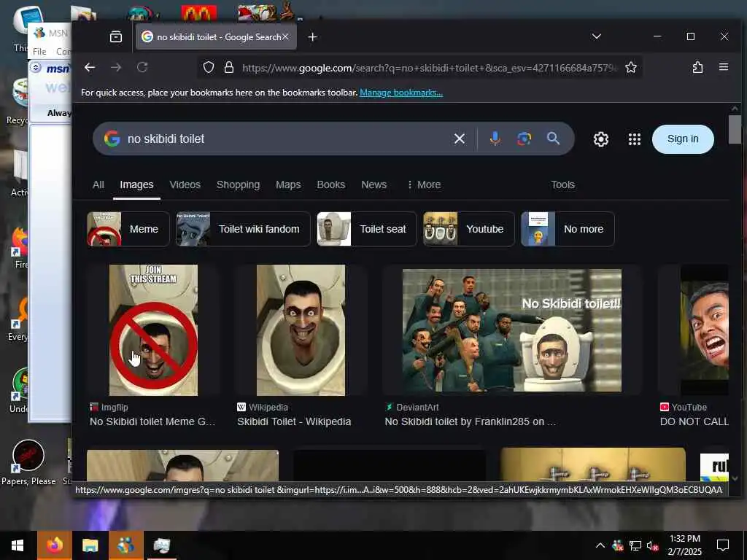
Task: Switch to the All results tab
Action: tap(98, 184)
